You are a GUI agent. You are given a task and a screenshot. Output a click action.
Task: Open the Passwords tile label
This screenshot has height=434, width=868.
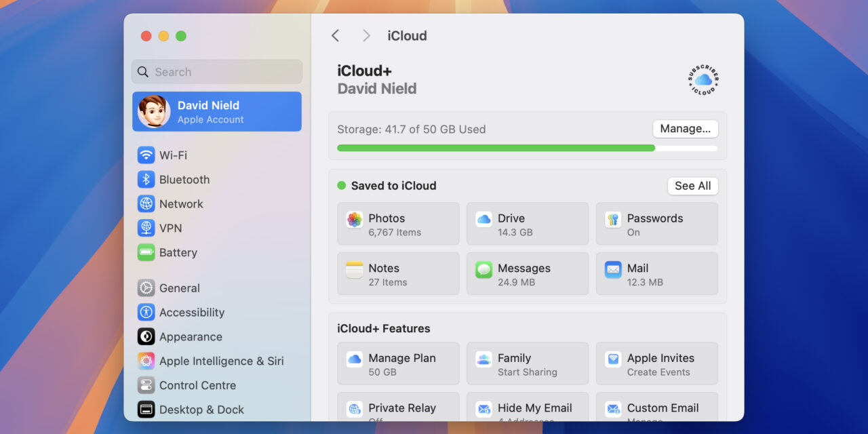coord(655,218)
